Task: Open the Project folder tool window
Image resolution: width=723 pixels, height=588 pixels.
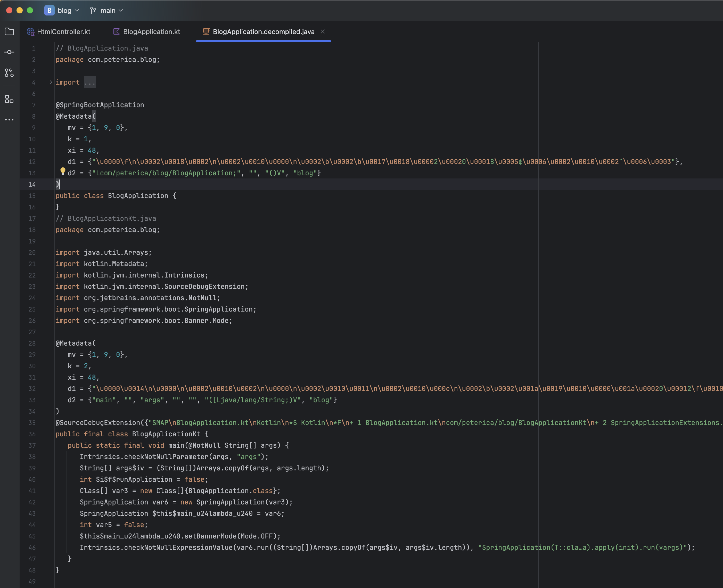Action: tap(9, 31)
